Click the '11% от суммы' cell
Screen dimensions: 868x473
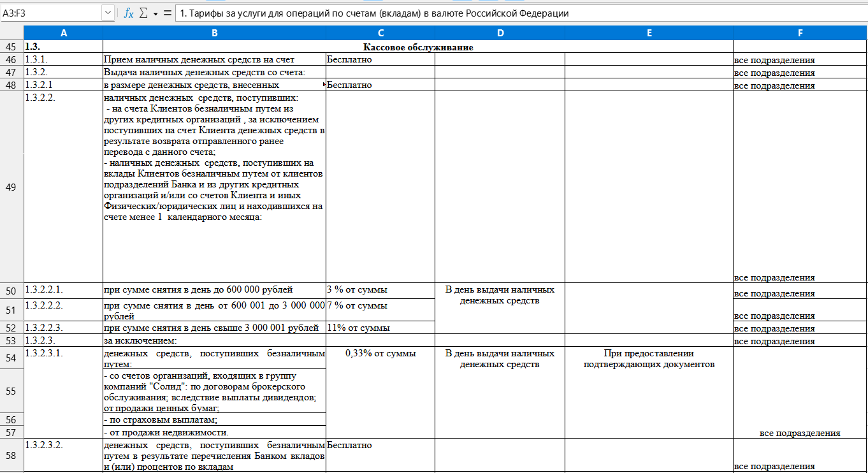coord(380,328)
